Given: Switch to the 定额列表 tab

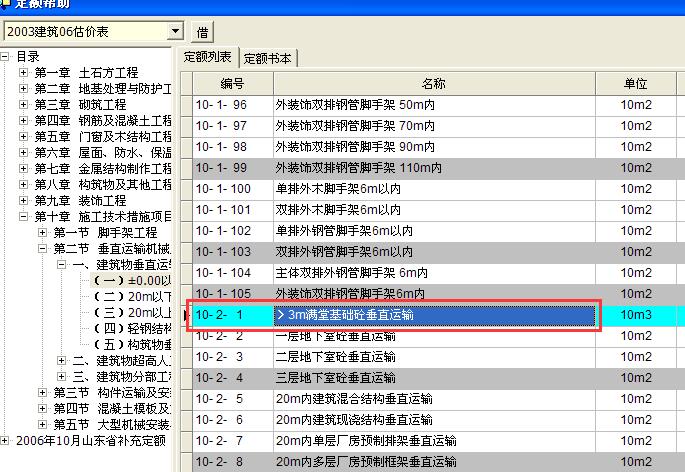Looking at the screenshot, I should point(208,57).
